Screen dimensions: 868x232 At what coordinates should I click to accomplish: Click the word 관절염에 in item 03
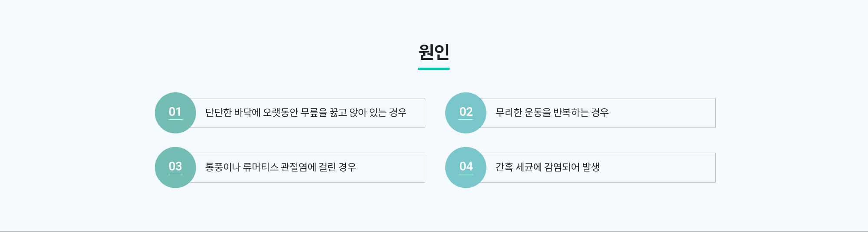(298, 167)
